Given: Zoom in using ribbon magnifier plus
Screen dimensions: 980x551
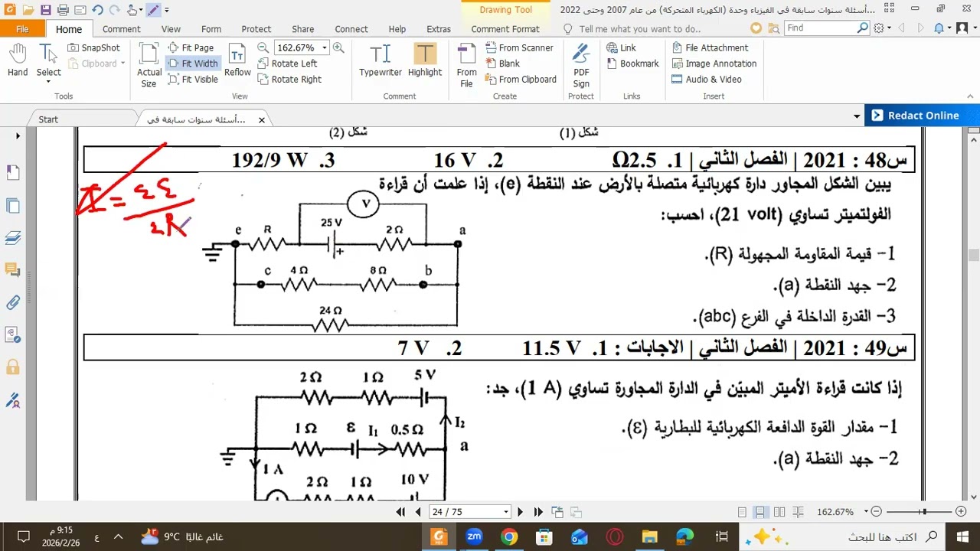Looking at the screenshot, I should point(338,47).
